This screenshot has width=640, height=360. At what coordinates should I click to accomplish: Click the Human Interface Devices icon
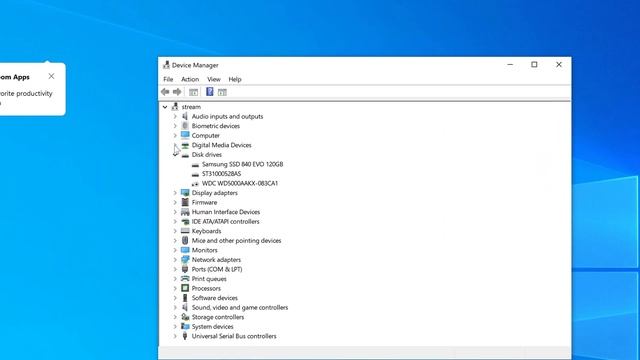tap(185, 212)
